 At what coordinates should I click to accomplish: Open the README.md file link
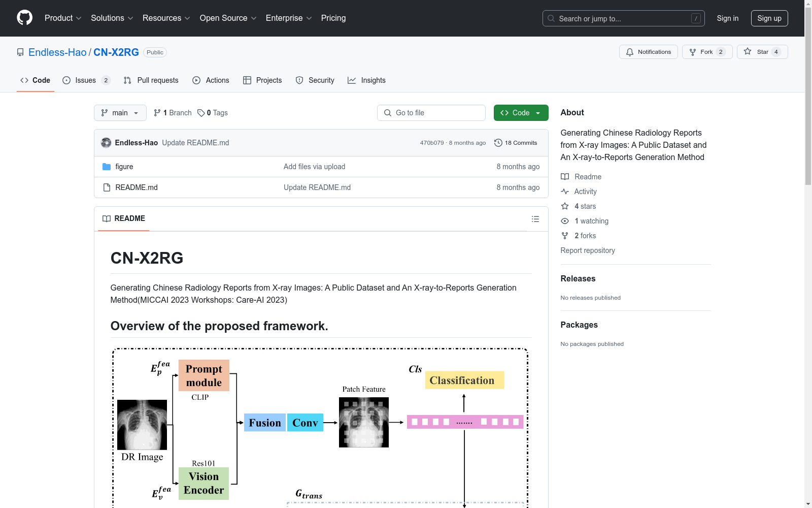pos(137,187)
